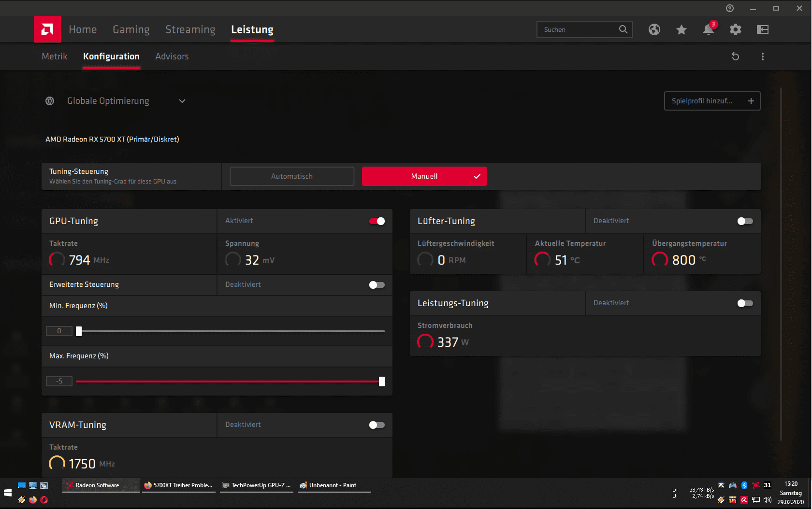
Task: Open Winamp from the taskbar quick launch
Action: coord(21,500)
